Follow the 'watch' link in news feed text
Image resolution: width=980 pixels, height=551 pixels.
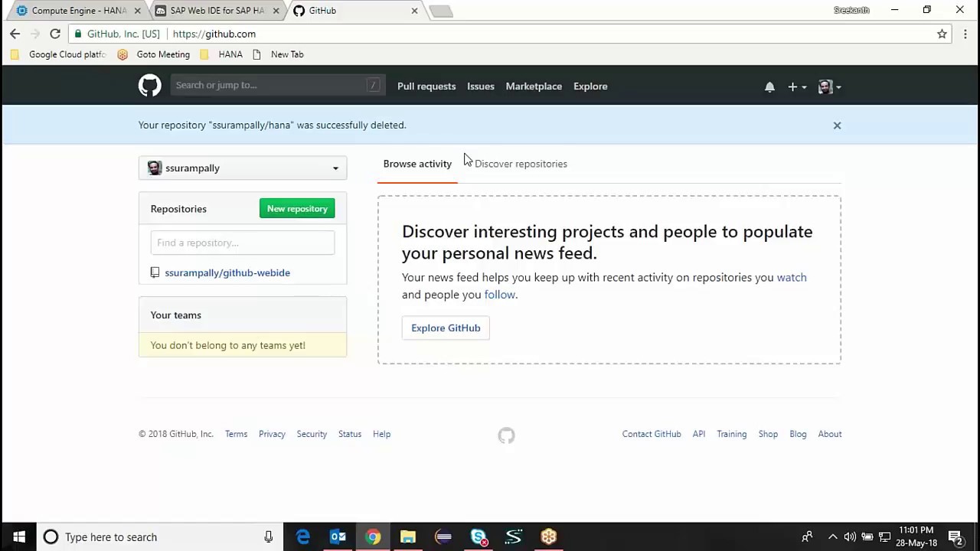click(792, 277)
